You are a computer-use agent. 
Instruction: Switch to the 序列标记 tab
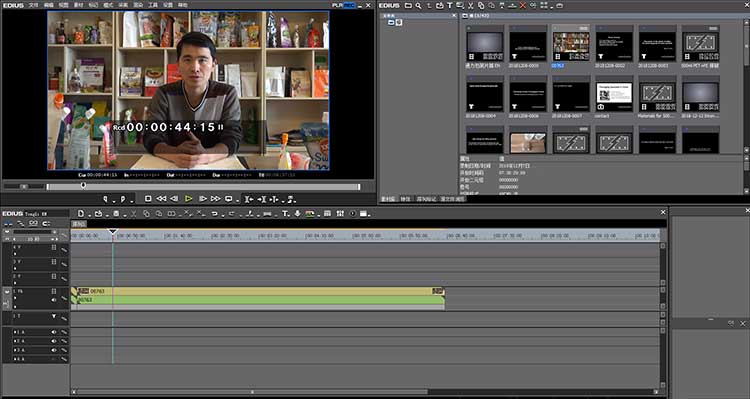tap(426, 199)
